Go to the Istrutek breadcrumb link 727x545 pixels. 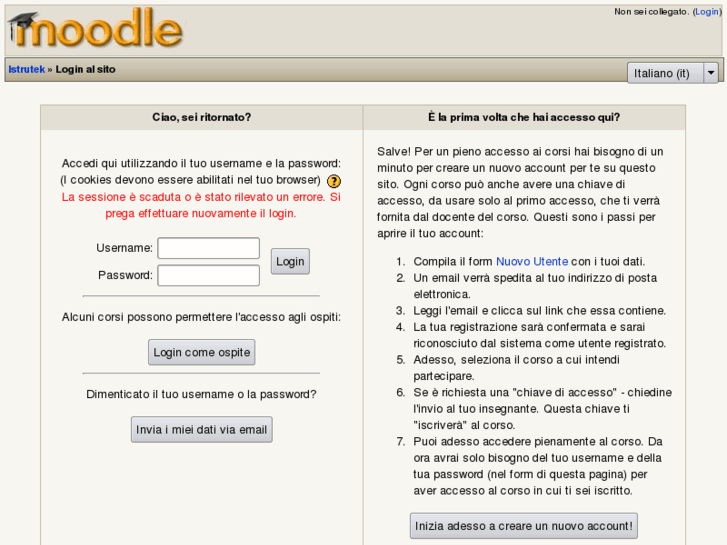point(26,69)
